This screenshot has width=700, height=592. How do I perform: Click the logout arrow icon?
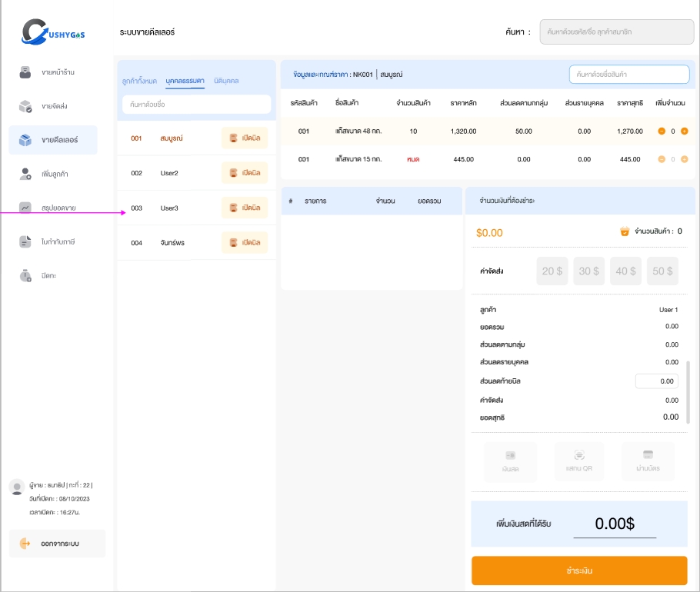point(25,544)
